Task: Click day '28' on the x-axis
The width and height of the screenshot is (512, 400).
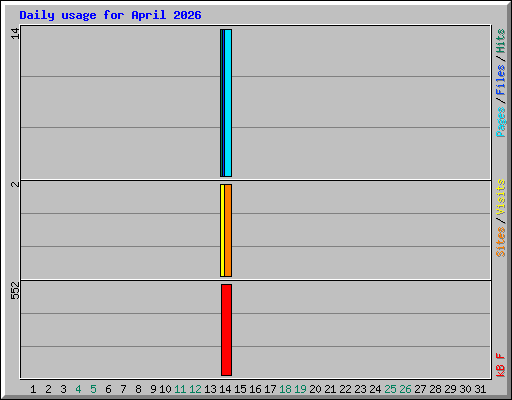Action: pos(435,389)
